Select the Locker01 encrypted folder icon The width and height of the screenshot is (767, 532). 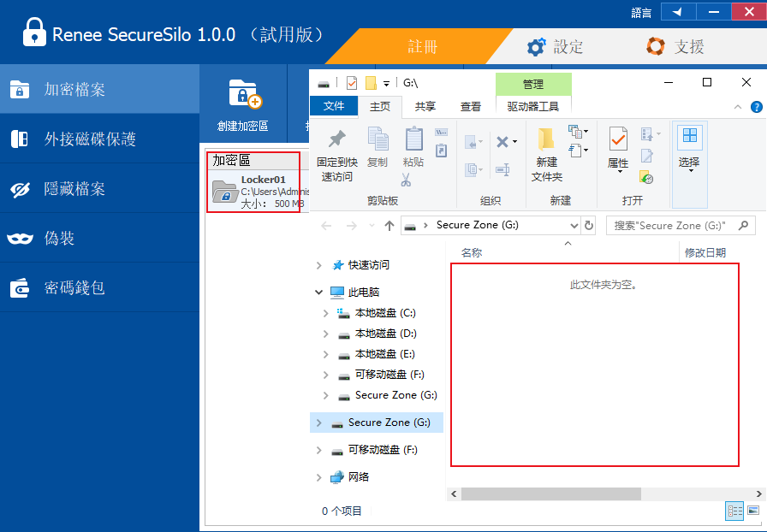tap(225, 192)
